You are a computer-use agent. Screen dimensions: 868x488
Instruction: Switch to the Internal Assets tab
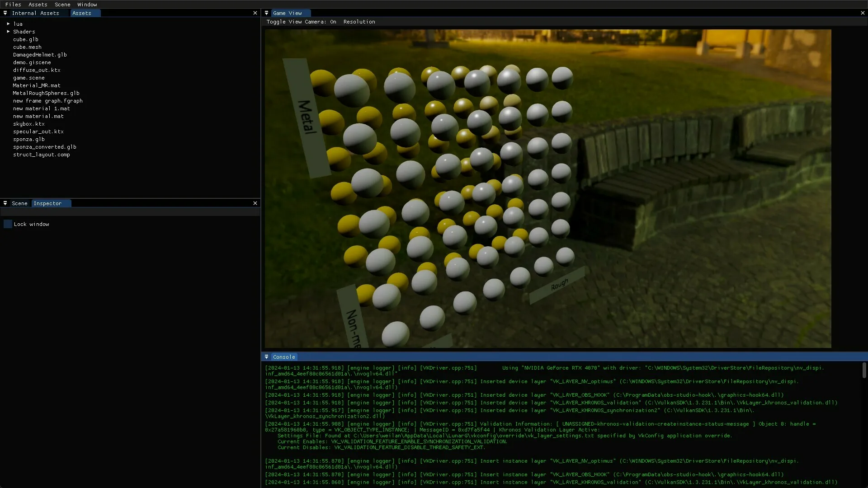35,13
